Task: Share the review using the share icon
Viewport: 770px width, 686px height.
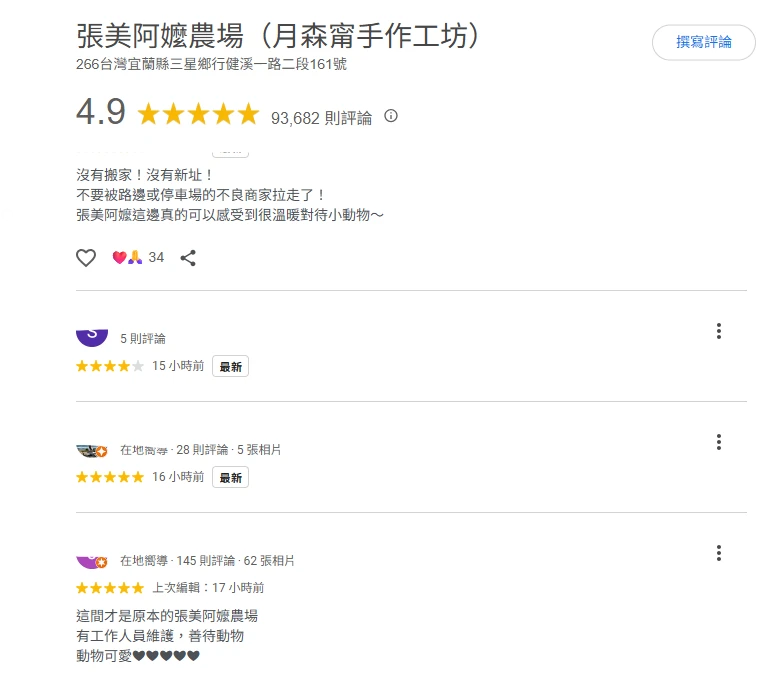Action: [x=188, y=258]
